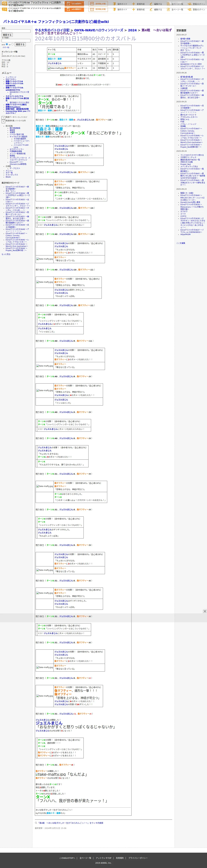The width and height of the screenshot is (207, 868).
Task: Click the page heading 2024年10月31日15時00分のカオスバトル
Action: pos(86,38)
